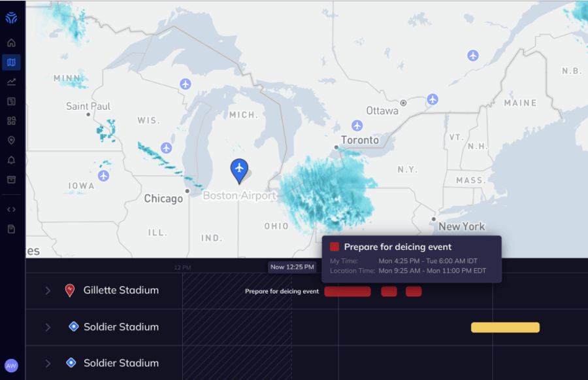588x380 pixels.
Task: Open the archive box section
Action: pyautogui.click(x=11, y=180)
